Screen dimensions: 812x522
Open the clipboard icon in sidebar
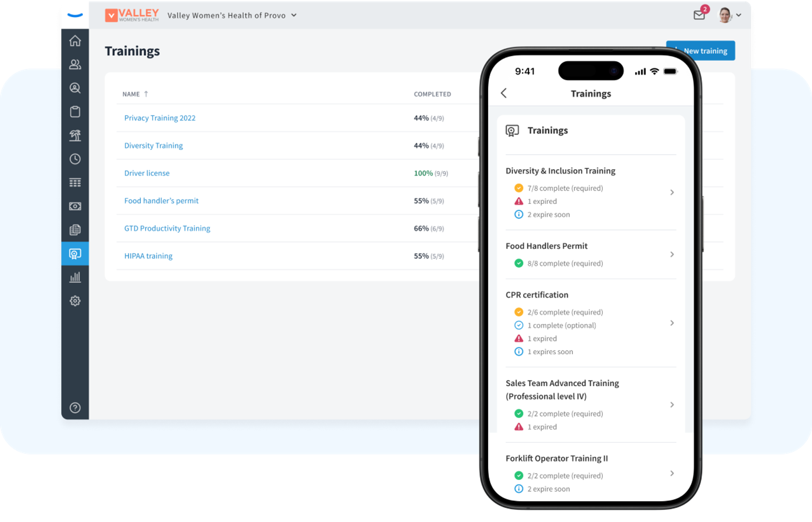click(75, 111)
